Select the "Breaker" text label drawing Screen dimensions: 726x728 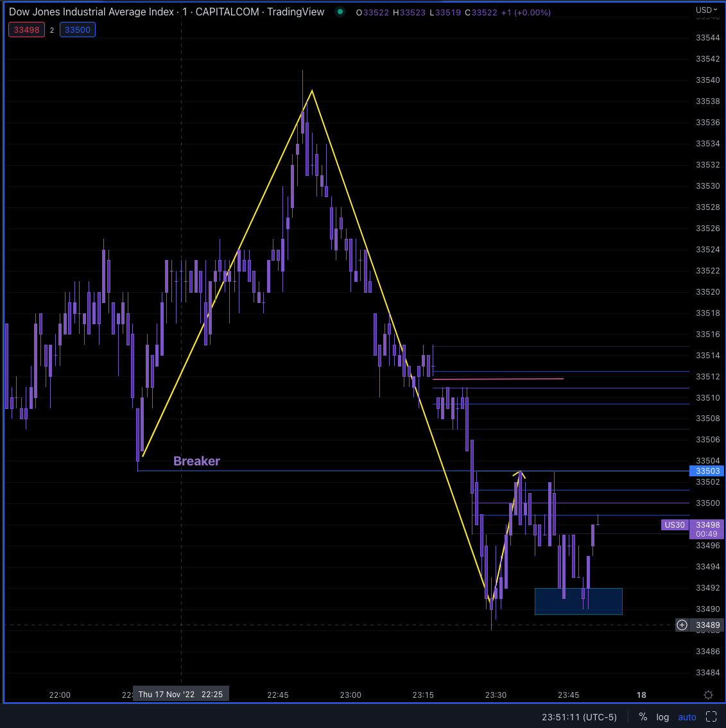click(196, 461)
